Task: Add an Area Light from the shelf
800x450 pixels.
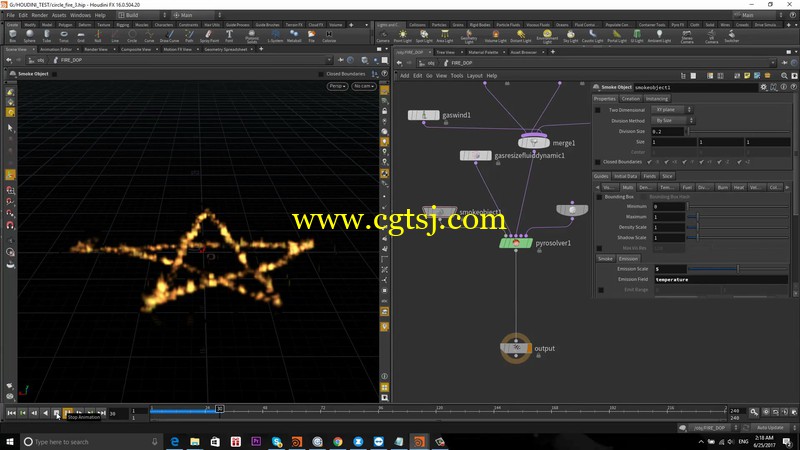Action: pos(444,36)
